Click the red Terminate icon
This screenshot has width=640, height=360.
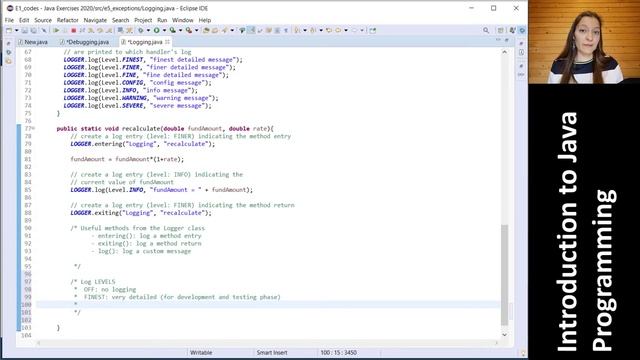(x=73, y=30)
